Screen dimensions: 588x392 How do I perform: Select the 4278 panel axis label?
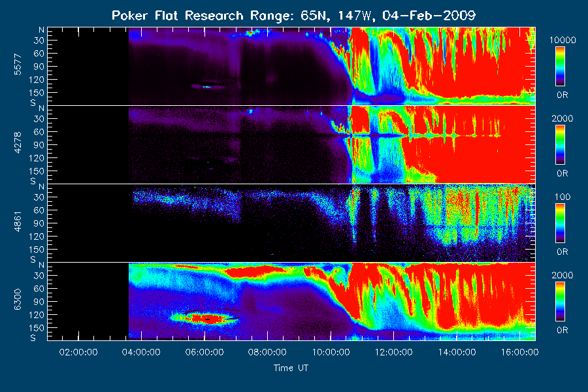click(x=18, y=143)
